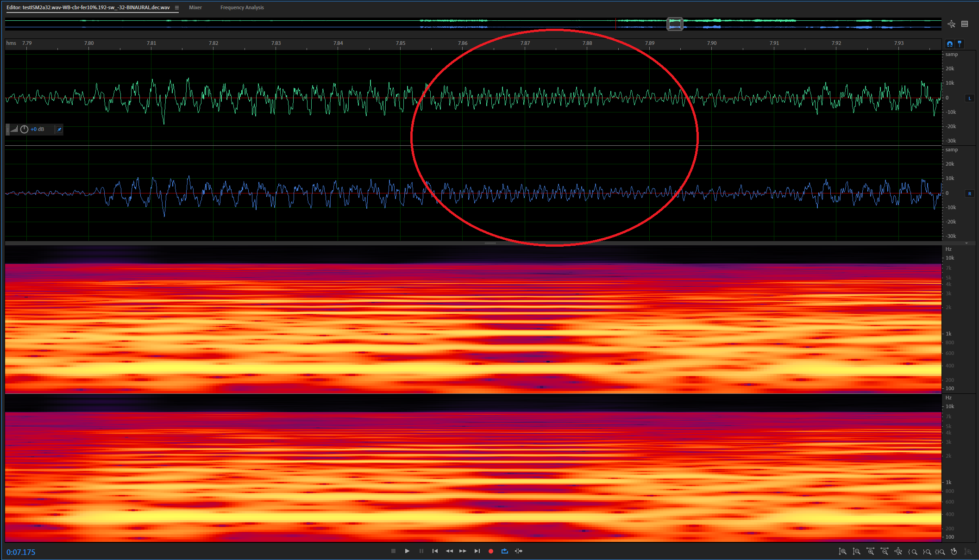Screen dimensions: 979x560
Task: Toggle right channel R enable button
Action: [970, 193]
